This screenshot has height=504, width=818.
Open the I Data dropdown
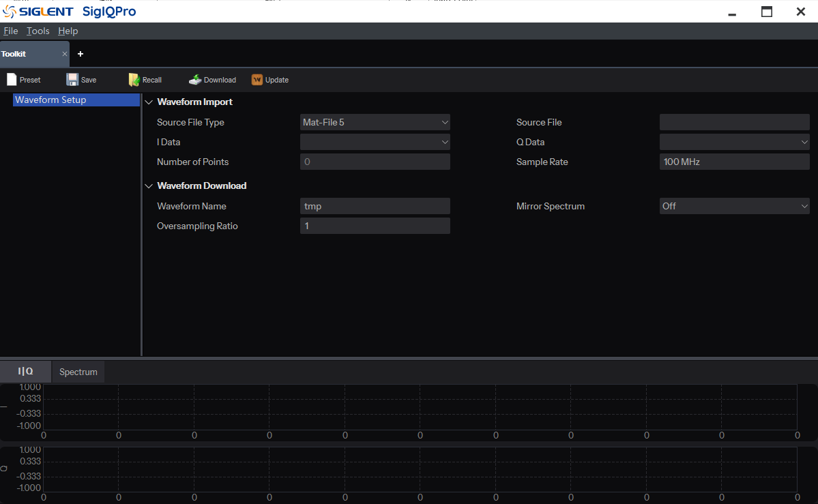[375, 142]
